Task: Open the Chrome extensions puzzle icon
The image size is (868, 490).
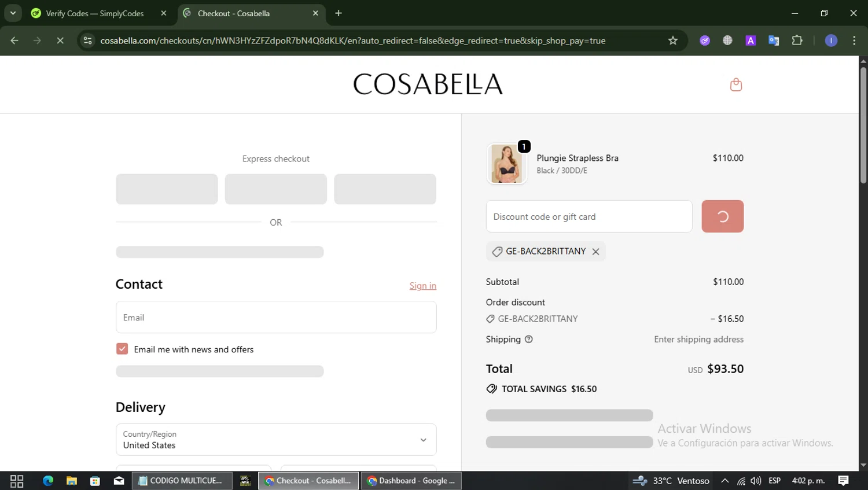Action: pos(797,40)
